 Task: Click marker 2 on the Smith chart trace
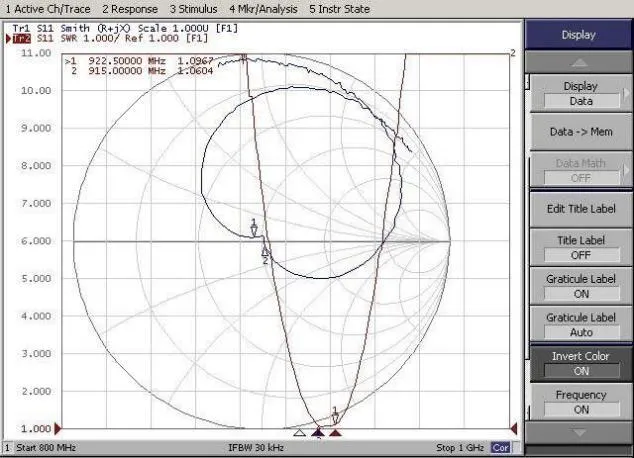265,254
